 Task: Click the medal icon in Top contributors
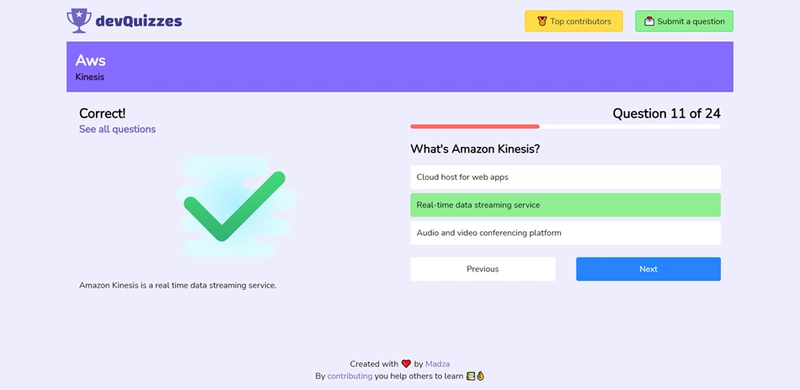pos(542,21)
